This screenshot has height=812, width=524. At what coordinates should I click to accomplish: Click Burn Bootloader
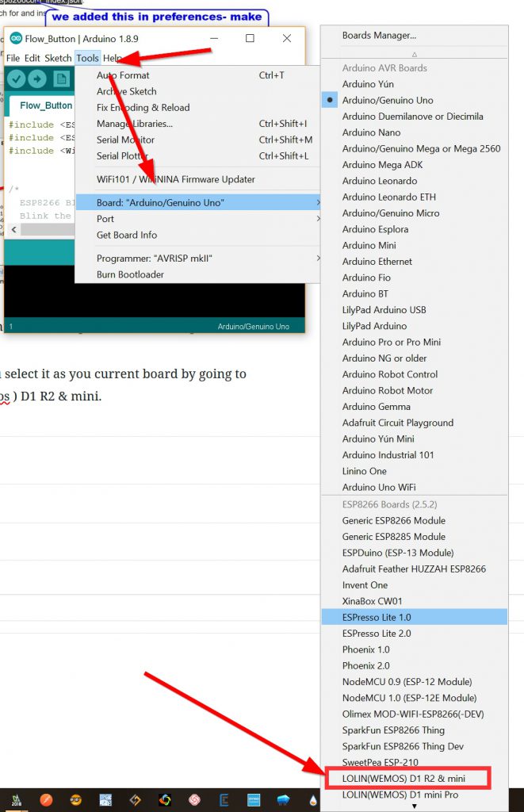130,274
